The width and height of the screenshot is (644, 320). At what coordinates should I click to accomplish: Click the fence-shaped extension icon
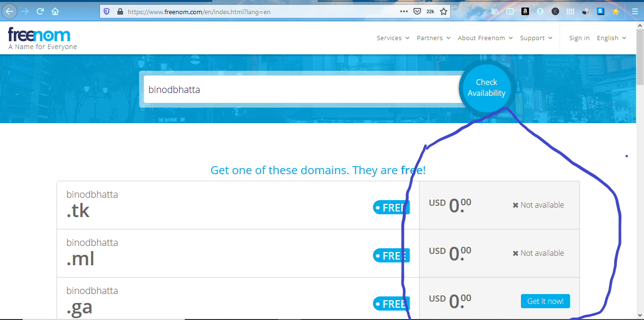coord(570,11)
